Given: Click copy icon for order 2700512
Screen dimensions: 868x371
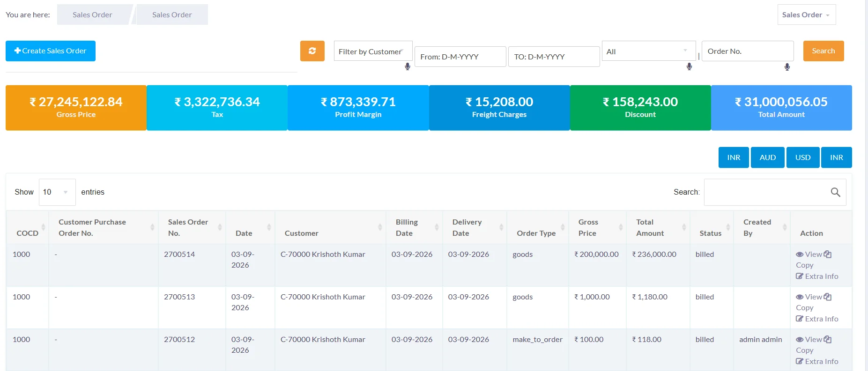Looking at the screenshot, I should 828,339.
